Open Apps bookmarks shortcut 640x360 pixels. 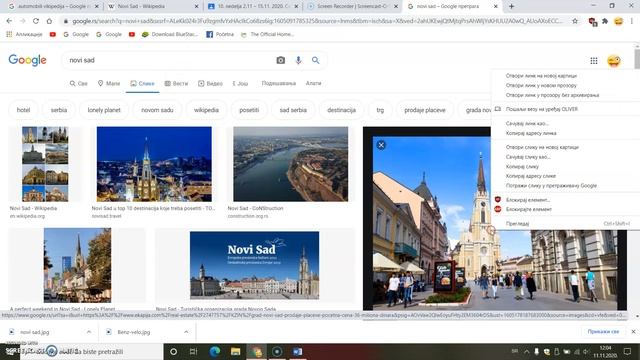(x=24, y=34)
